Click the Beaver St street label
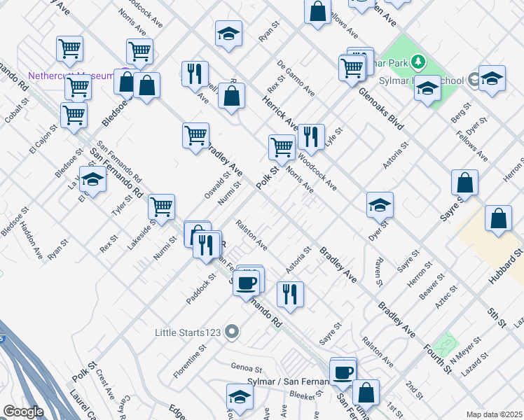This screenshot has width=524, height=420. point(432,286)
